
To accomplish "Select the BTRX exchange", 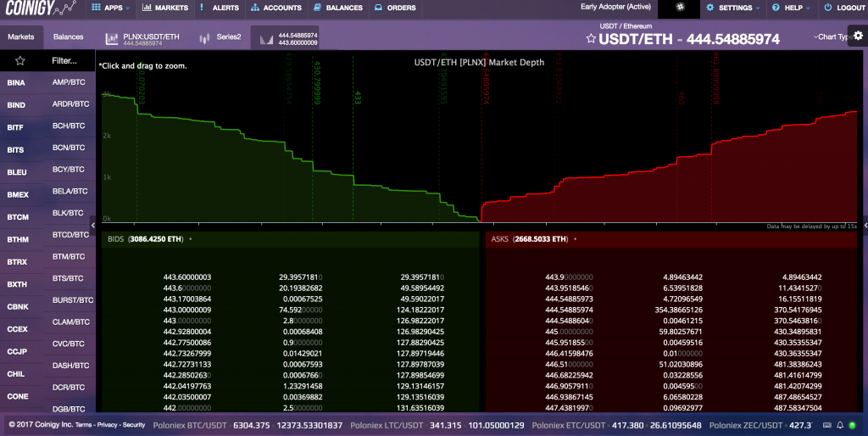I will point(17,262).
